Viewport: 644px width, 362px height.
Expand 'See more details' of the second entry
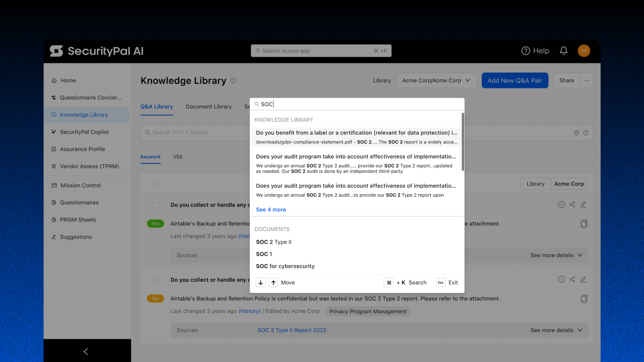[556, 330]
